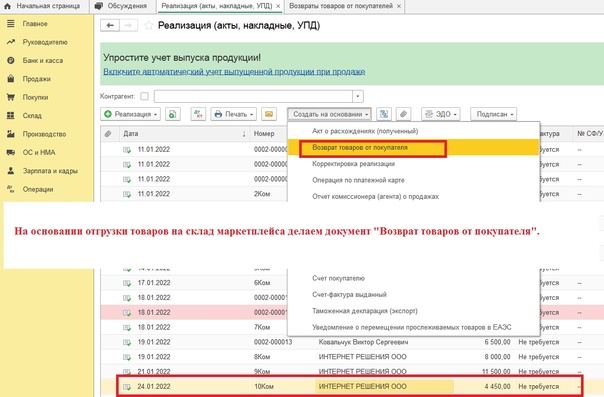Select Счет покупателю menu item
604x397 pixels.
413,278
